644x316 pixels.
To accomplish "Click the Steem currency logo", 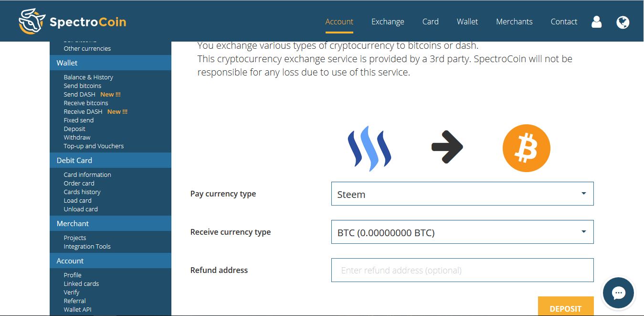I will (x=370, y=149).
